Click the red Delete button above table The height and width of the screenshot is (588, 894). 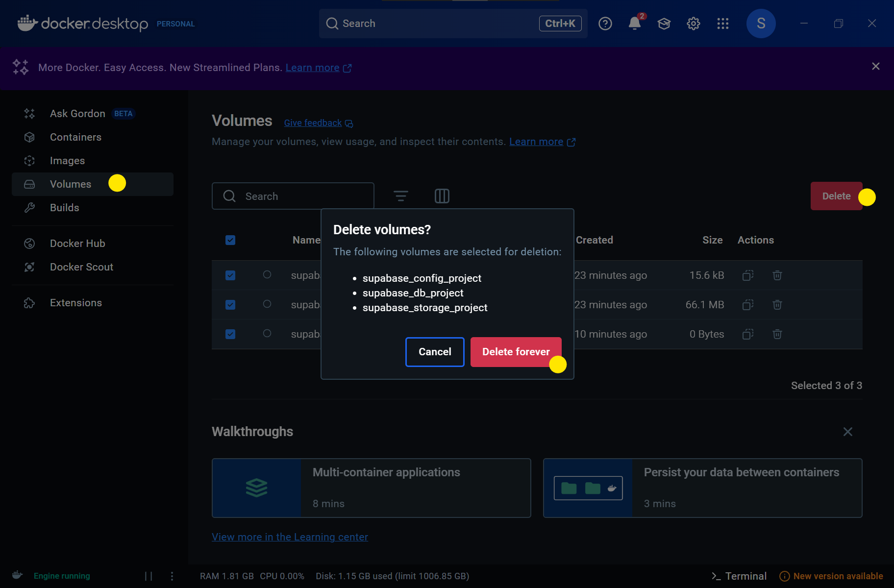click(837, 196)
